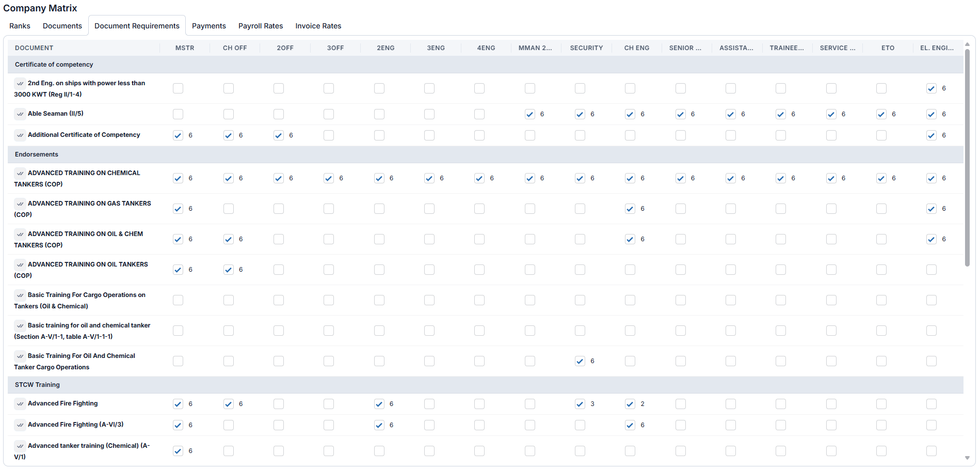Click the DOCUMENT column header

point(84,48)
